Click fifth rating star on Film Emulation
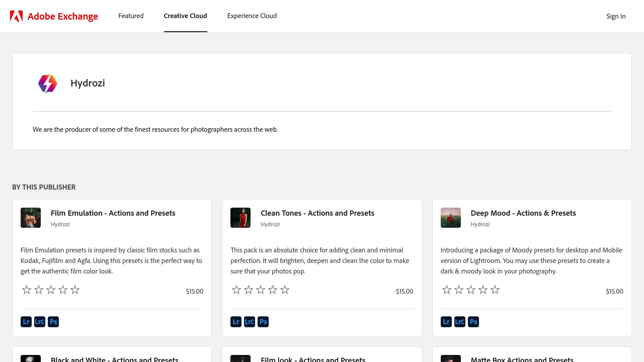Screen dimensions: 644x362 click(x=75, y=290)
